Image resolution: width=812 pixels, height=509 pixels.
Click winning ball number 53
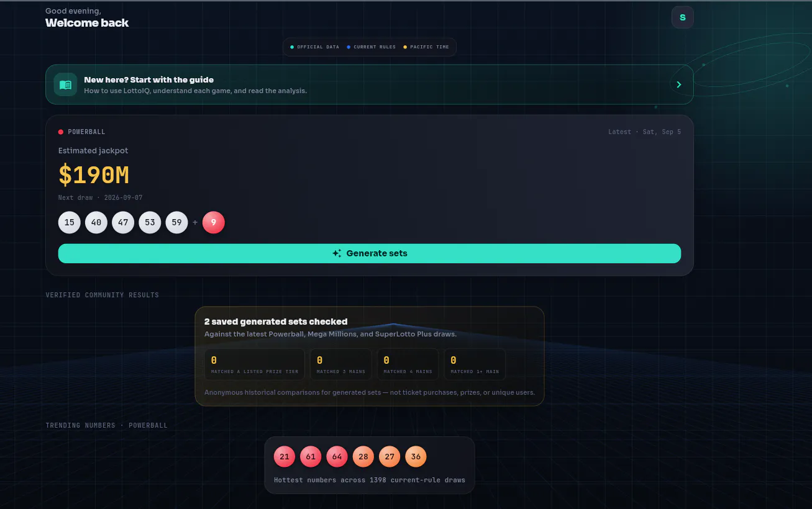[150, 222]
